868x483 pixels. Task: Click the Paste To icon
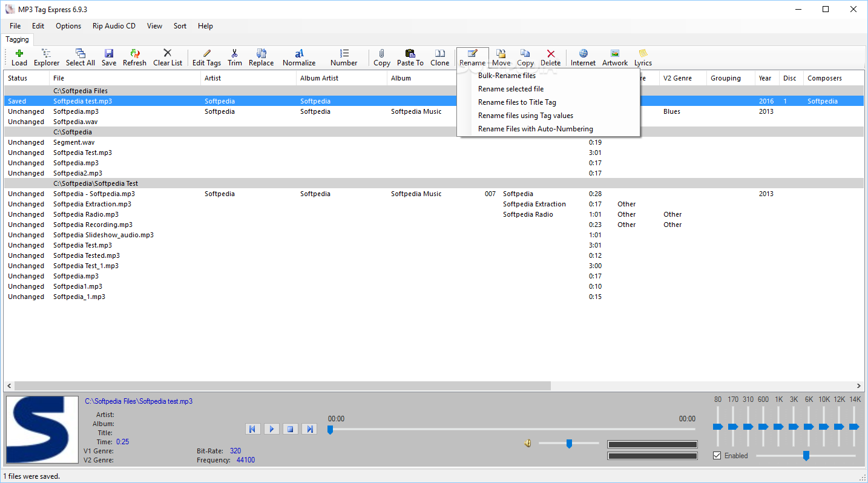pos(410,57)
